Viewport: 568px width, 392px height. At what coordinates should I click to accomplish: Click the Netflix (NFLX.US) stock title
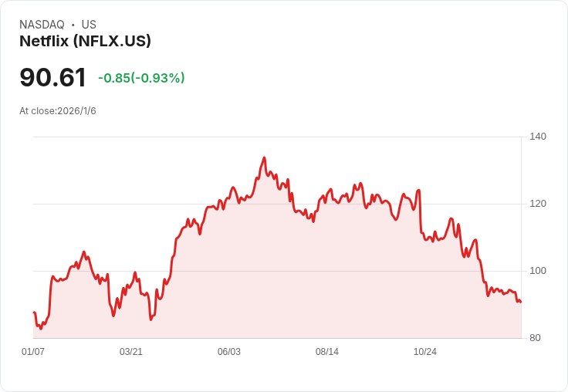coord(85,41)
